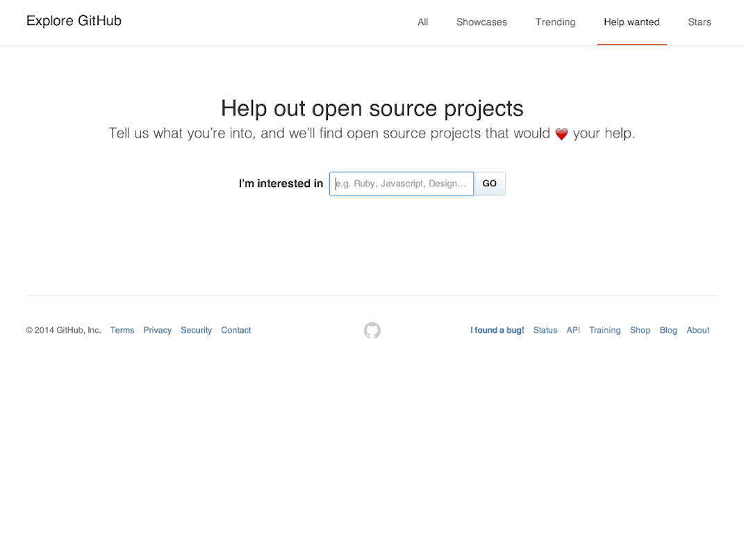The image size is (746, 560).
Task: Go to the Trending tab
Action: 555,22
